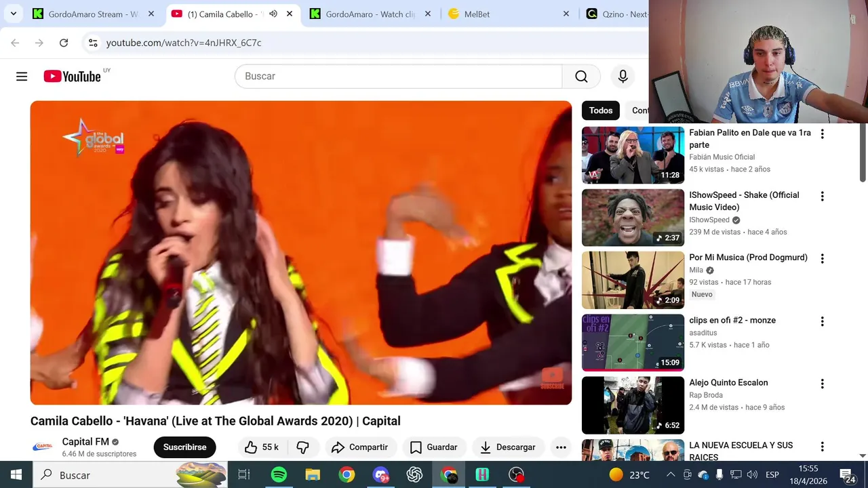Open Fabian Palito video thumbnail
Screen dimensions: 868x488
[x=633, y=155]
